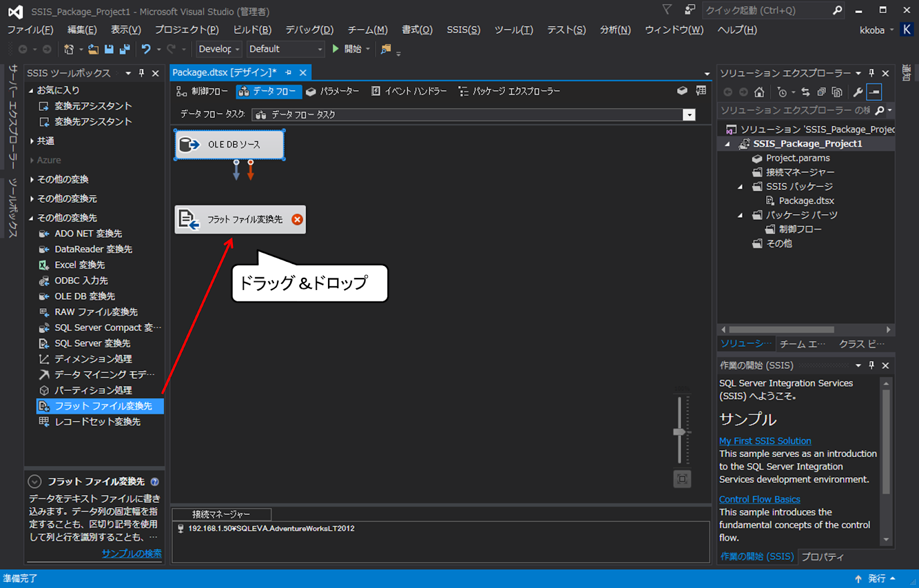Click the feedback icon in title bar
The width and height of the screenshot is (919, 588).
click(x=690, y=10)
